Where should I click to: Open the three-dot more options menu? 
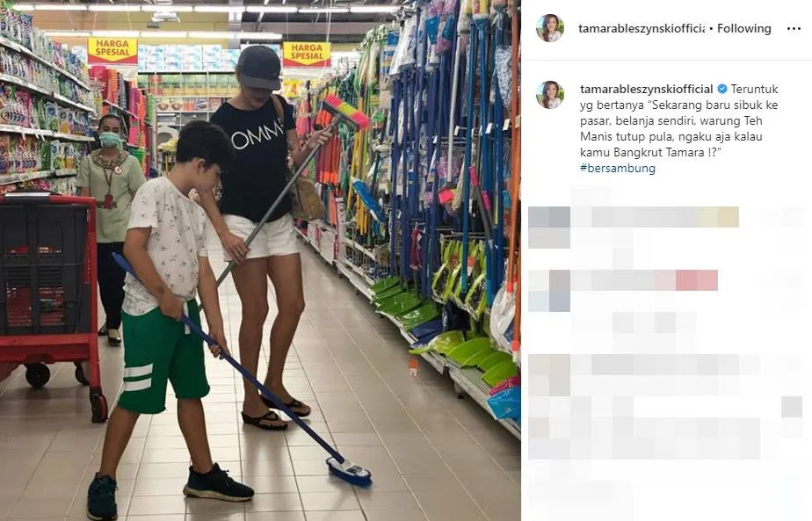click(x=794, y=29)
